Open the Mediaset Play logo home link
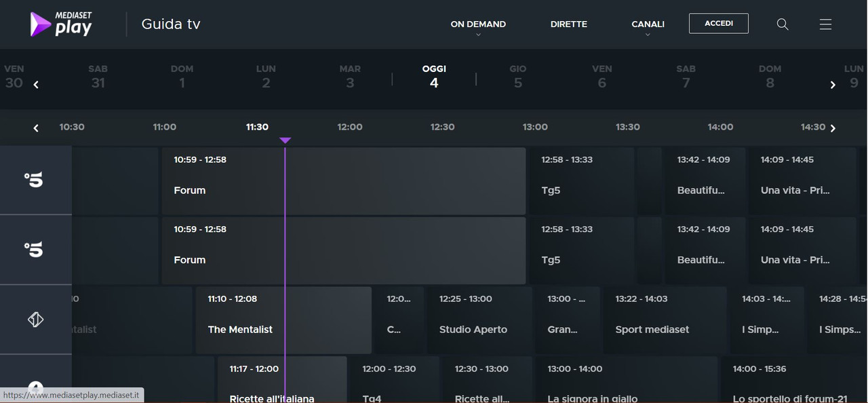 pyautogui.click(x=61, y=24)
